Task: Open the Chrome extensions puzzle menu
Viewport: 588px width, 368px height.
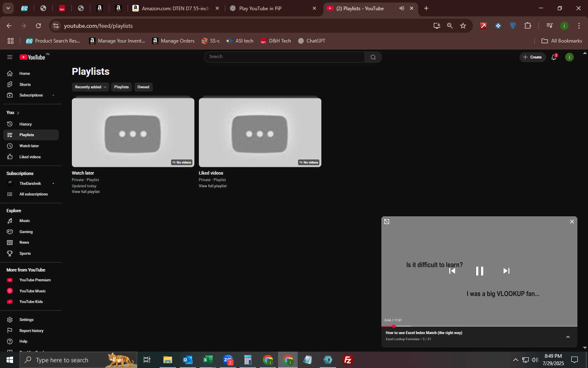Action: (528, 26)
